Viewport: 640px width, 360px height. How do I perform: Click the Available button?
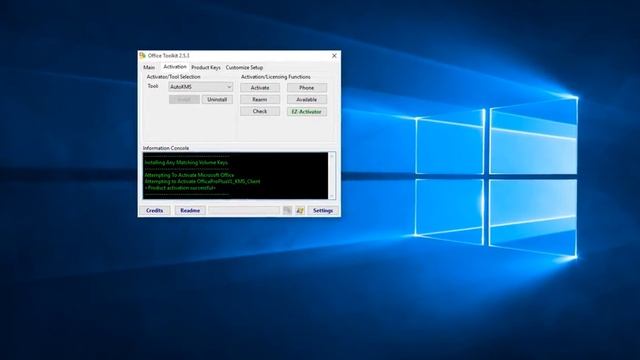point(307,99)
